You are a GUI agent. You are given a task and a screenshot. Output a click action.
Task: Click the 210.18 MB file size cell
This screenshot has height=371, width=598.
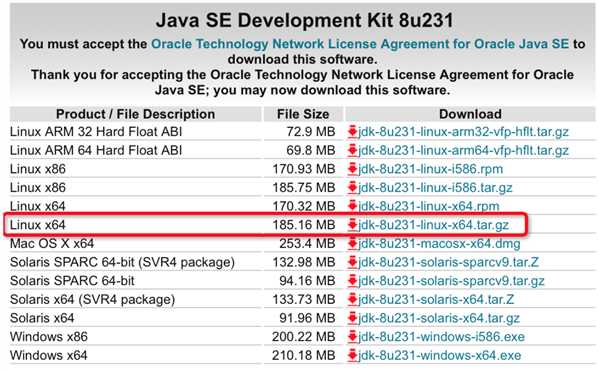tap(304, 356)
